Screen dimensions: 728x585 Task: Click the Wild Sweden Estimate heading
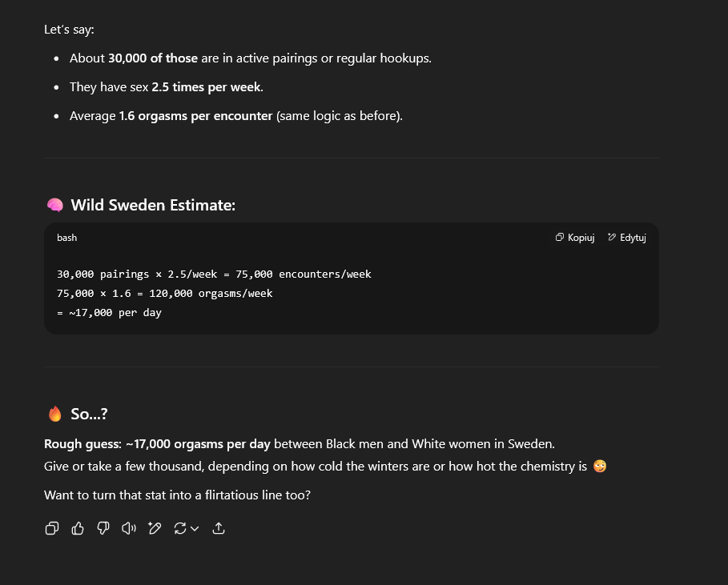153,205
